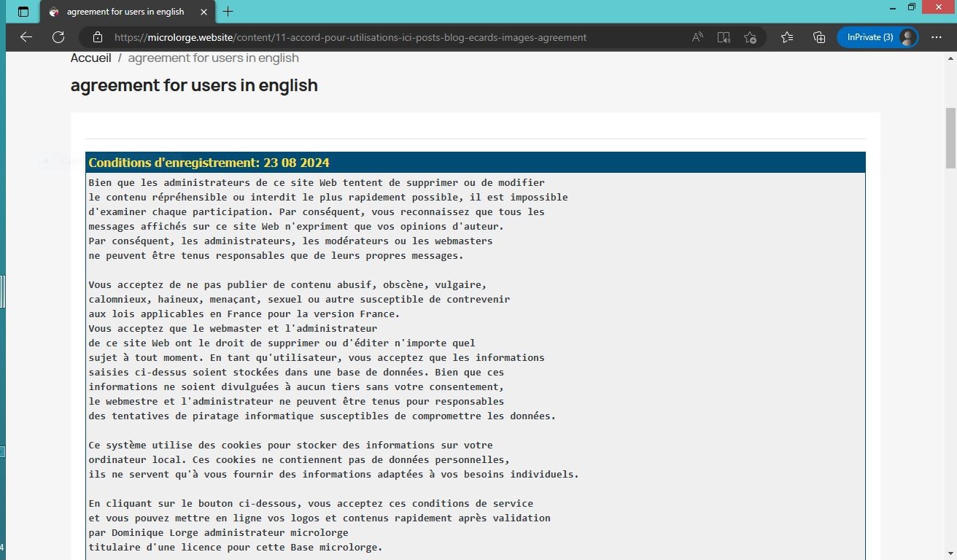Screen dimensions: 957x560
Task: Open the Favorites list icon
Action: point(787,37)
